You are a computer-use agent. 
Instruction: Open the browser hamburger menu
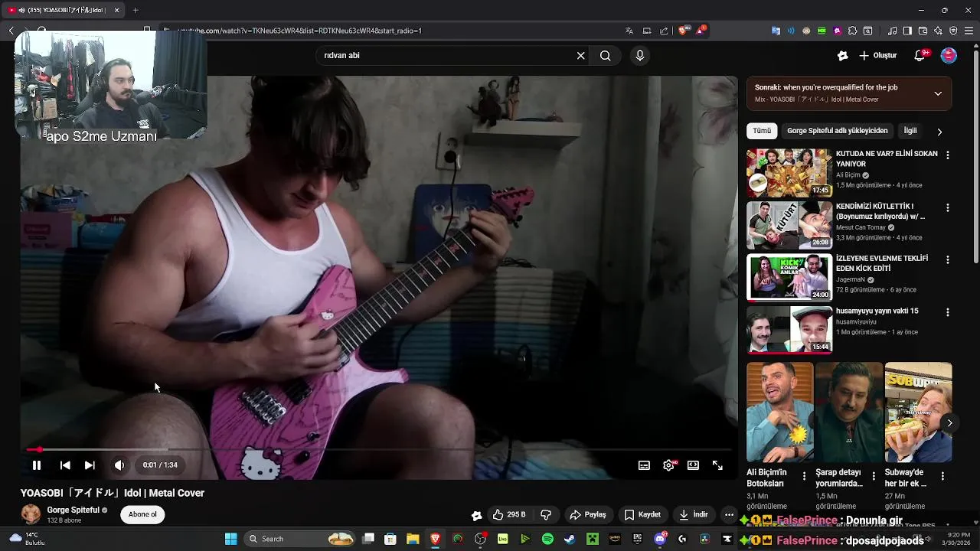click(x=969, y=31)
